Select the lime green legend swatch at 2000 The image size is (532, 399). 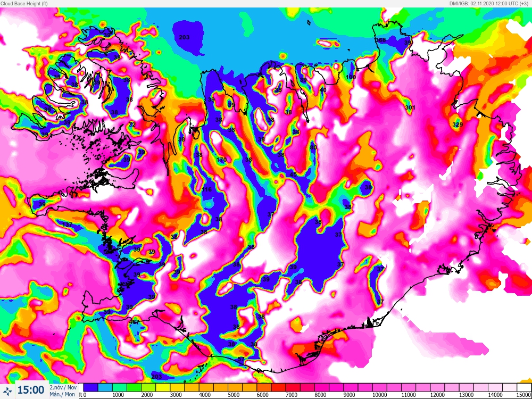[148, 387]
